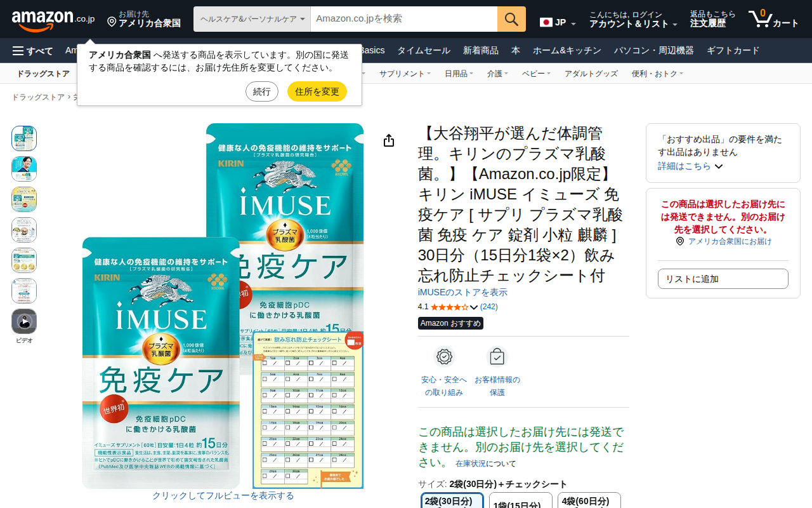Click the Amazon おすすめ badge
The image size is (812, 508).
450,323
